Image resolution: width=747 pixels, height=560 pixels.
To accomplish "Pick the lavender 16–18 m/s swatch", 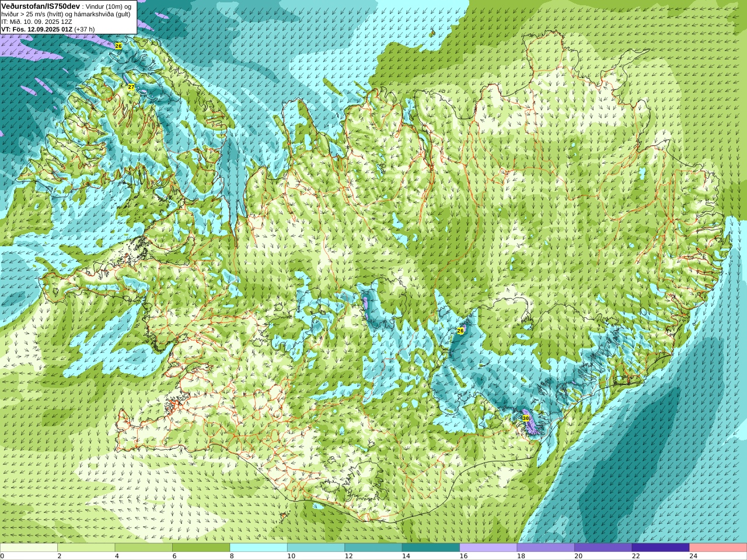I will tap(488, 548).
